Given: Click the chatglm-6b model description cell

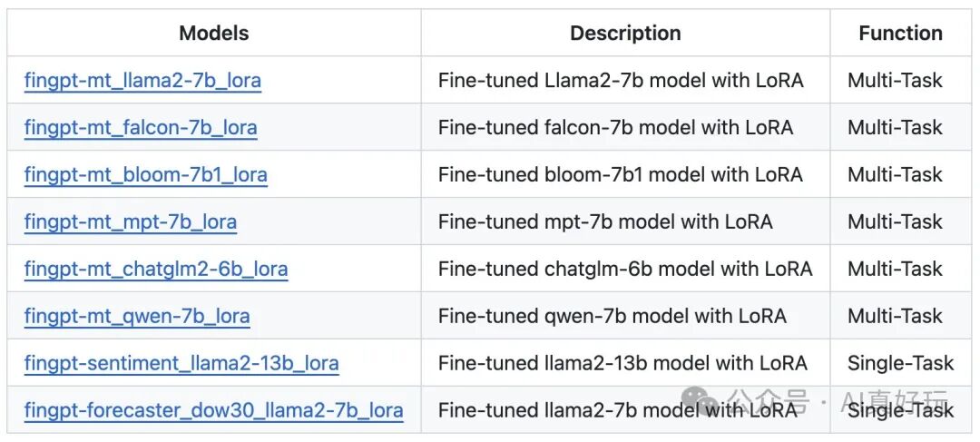Looking at the screenshot, I should (x=625, y=270).
